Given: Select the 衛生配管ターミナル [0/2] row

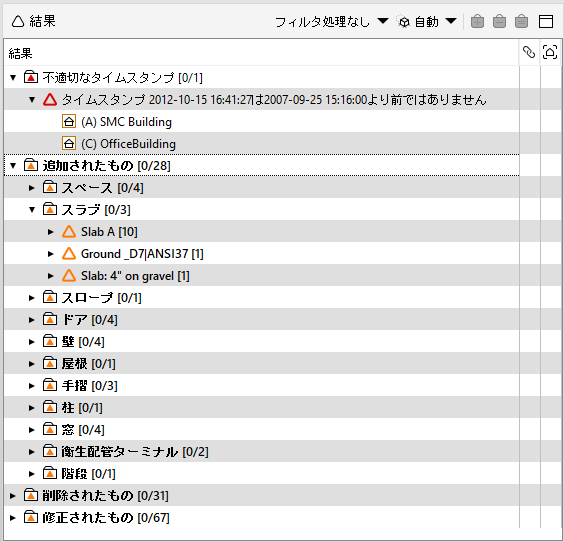Looking at the screenshot, I should [261, 452].
